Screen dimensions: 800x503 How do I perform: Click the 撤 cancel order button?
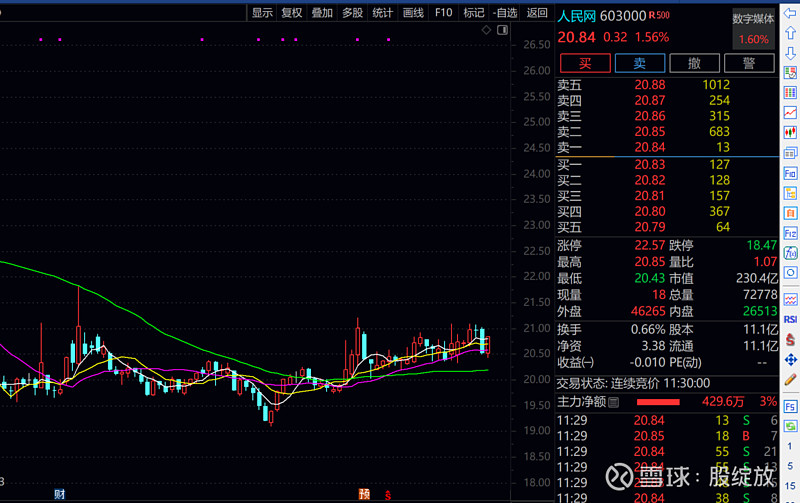(x=694, y=63)
